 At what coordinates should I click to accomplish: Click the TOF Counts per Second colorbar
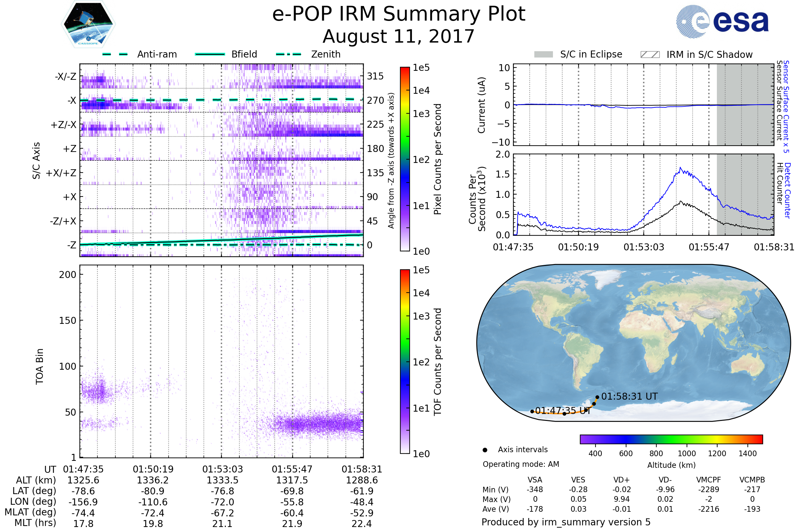[x=405, y=361]
